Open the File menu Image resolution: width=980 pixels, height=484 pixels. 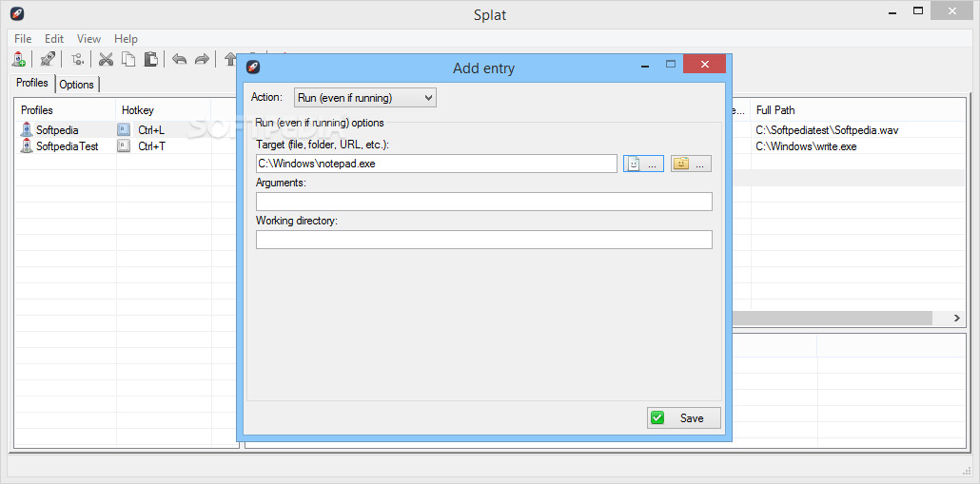(x=23, y=39)
